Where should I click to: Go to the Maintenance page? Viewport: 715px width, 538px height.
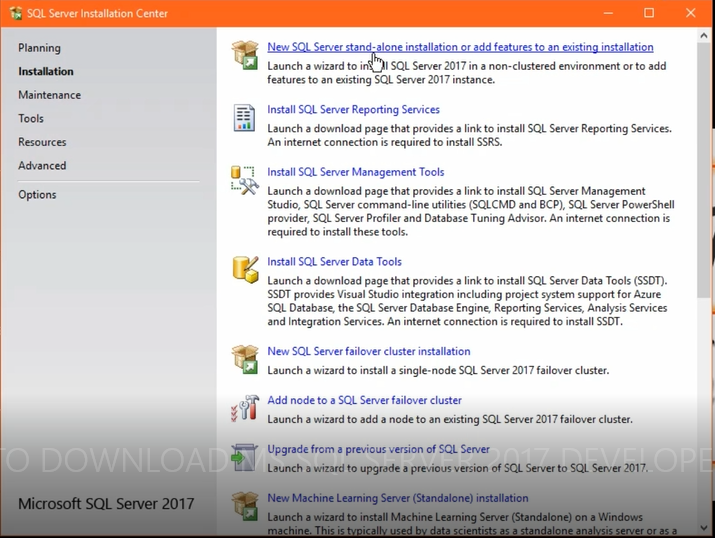pyautogui.click(x=50, y=95)
